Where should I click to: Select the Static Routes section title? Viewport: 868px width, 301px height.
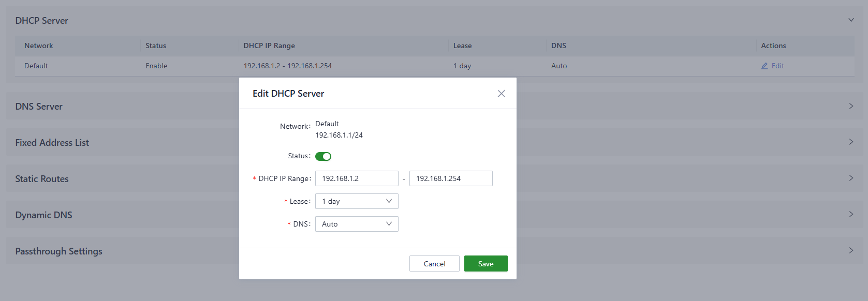point(42,179)
